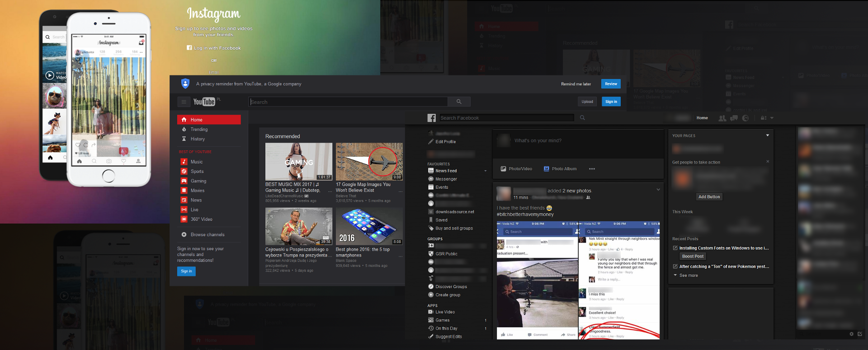The image size is (868, 350).
Task: Focus the Search Facebook field
Action: tap(507, 118)
